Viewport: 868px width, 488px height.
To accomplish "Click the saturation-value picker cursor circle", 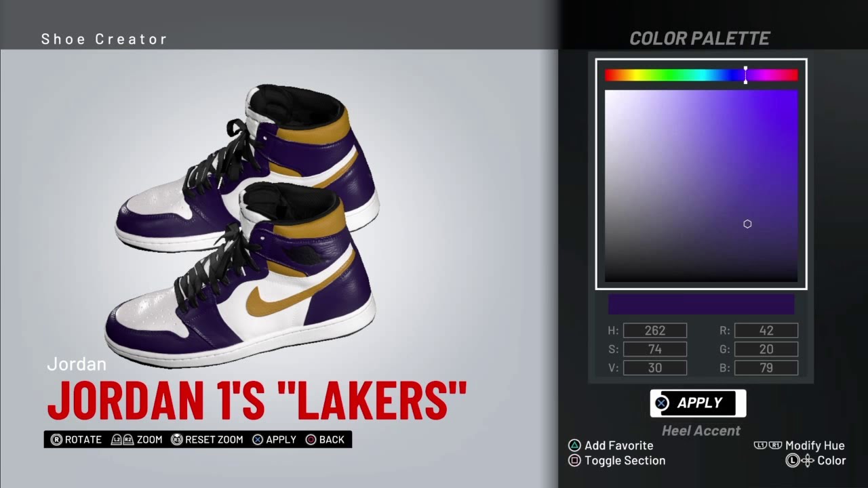I will pyautogui.click(x=747, y=224).
